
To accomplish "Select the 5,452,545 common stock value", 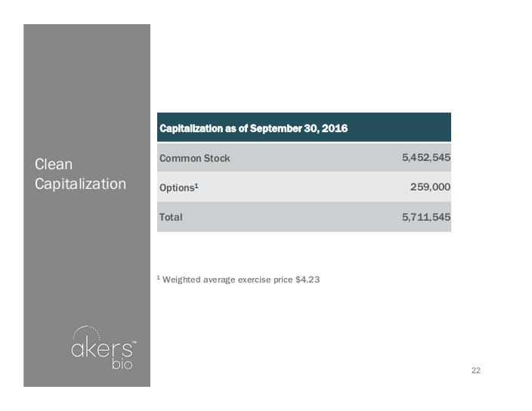I will pyautogui.click(x=425, y=158).
